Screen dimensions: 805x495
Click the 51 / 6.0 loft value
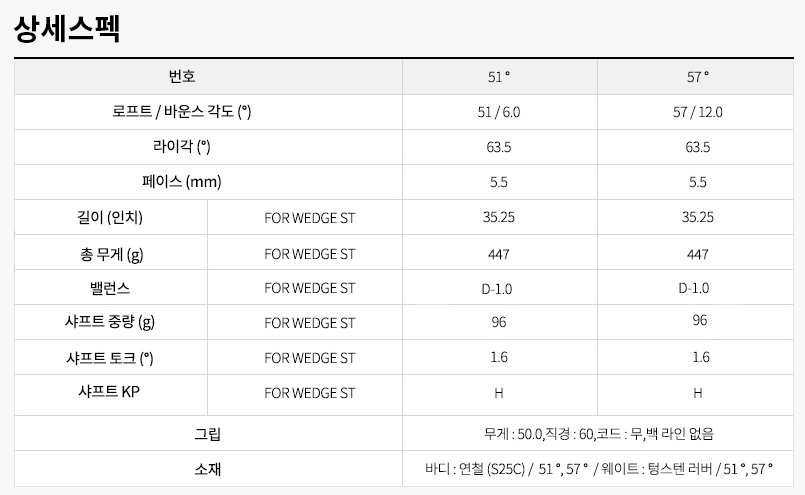coord(499,112)
